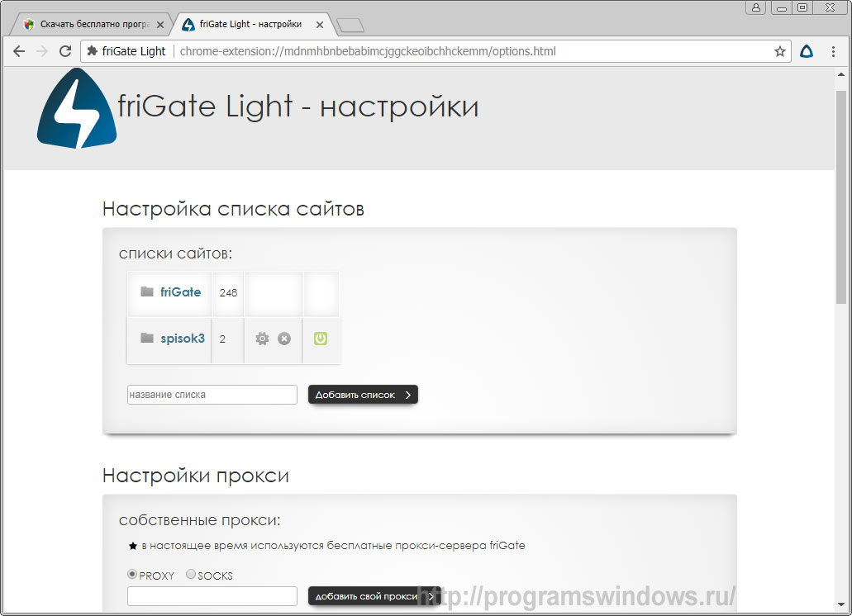Click the folder icon next to friGate list

[147, 292]
